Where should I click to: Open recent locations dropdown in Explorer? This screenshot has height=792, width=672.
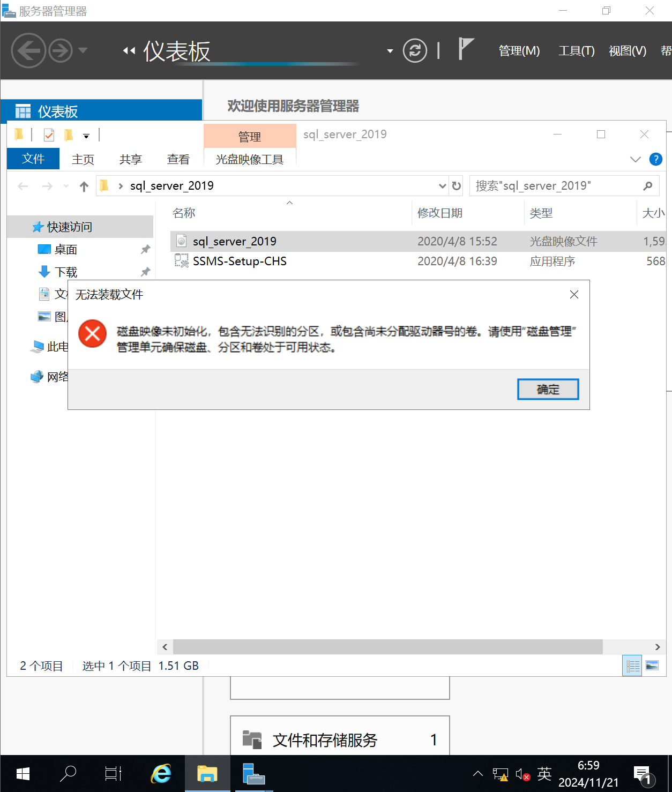click(66, 186)
